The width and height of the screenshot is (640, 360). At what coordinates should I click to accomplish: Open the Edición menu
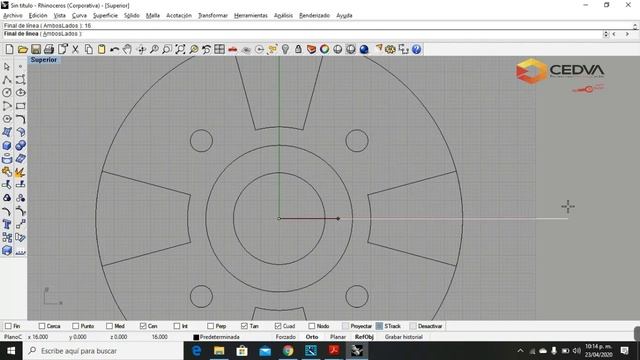38,16
